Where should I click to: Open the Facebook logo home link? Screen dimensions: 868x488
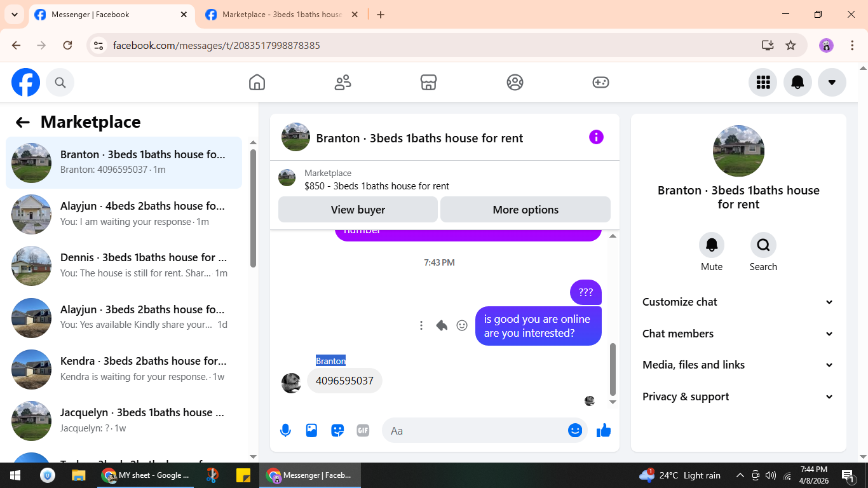(25, 83)
